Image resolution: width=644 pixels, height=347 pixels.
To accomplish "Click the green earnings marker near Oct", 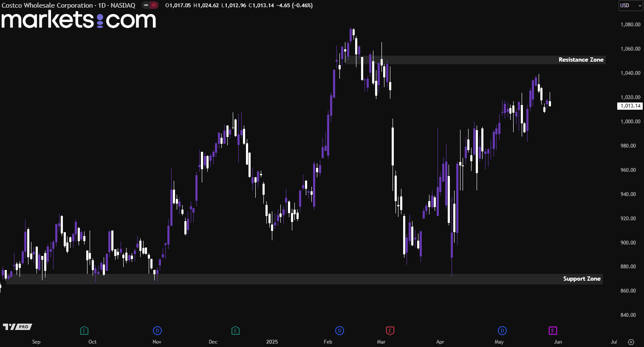I will point(84,330).
